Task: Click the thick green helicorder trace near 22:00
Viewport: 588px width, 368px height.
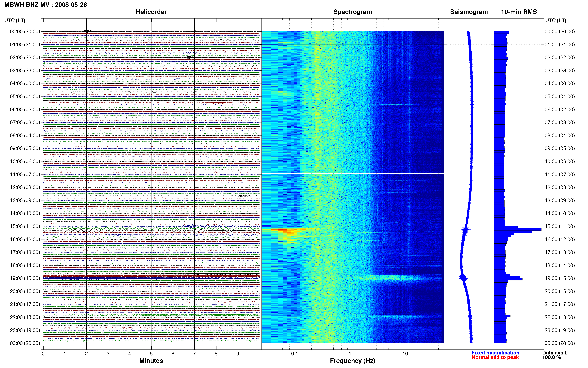Action: pyautogui.click(x=151, y=315)
